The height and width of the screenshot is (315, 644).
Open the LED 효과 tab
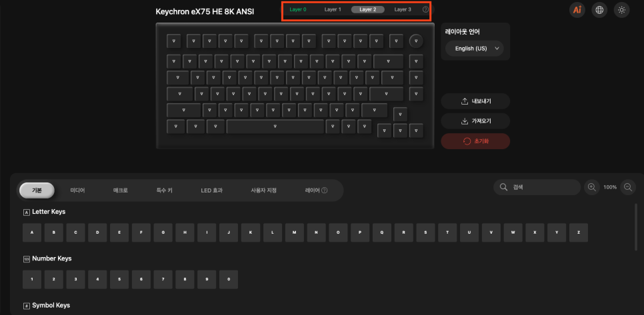[x=211, y=190]
